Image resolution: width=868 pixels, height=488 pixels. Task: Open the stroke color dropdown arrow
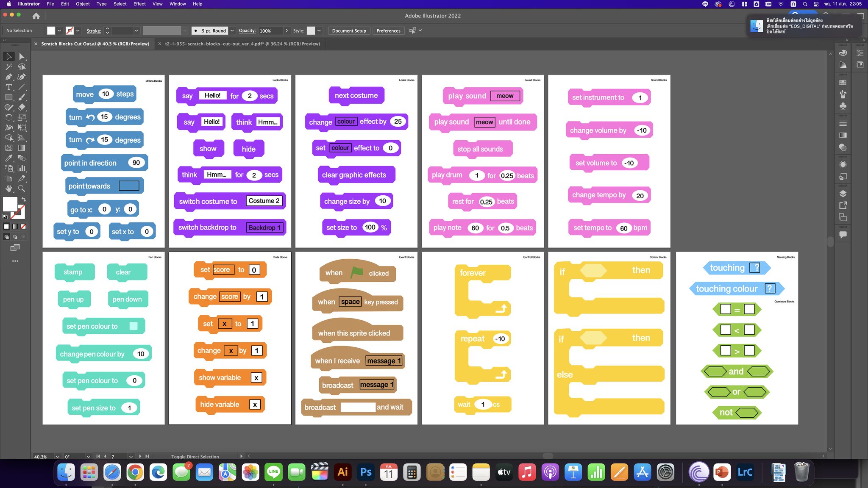(x=78, y=30)
